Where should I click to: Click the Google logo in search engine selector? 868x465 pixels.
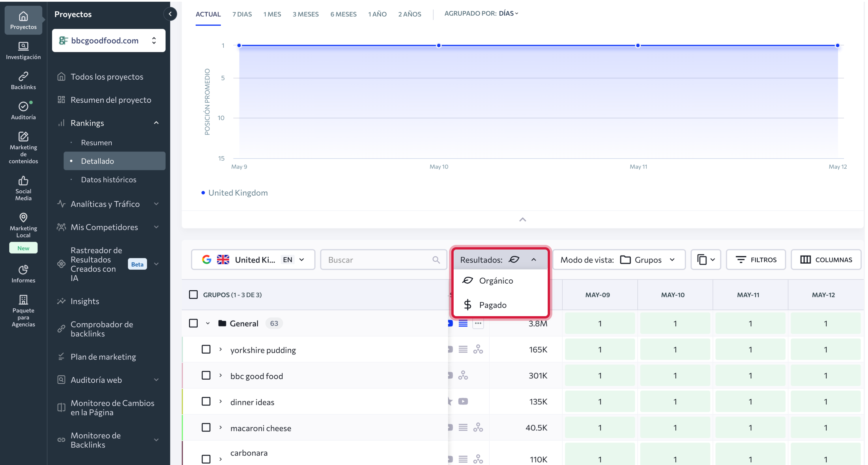pyautogui.click(x=207, y=259)
